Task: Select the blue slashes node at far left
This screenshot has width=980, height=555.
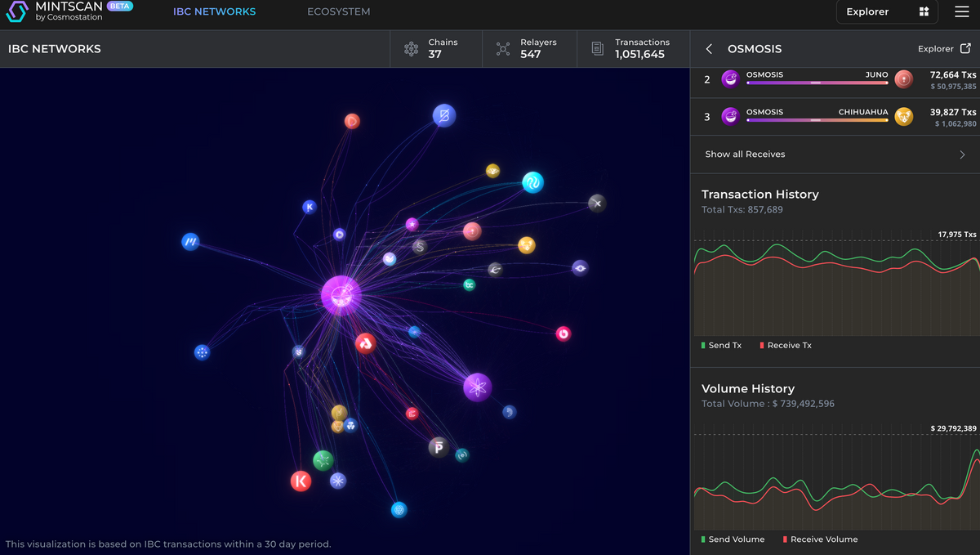Action: click(x=190, y=241)
